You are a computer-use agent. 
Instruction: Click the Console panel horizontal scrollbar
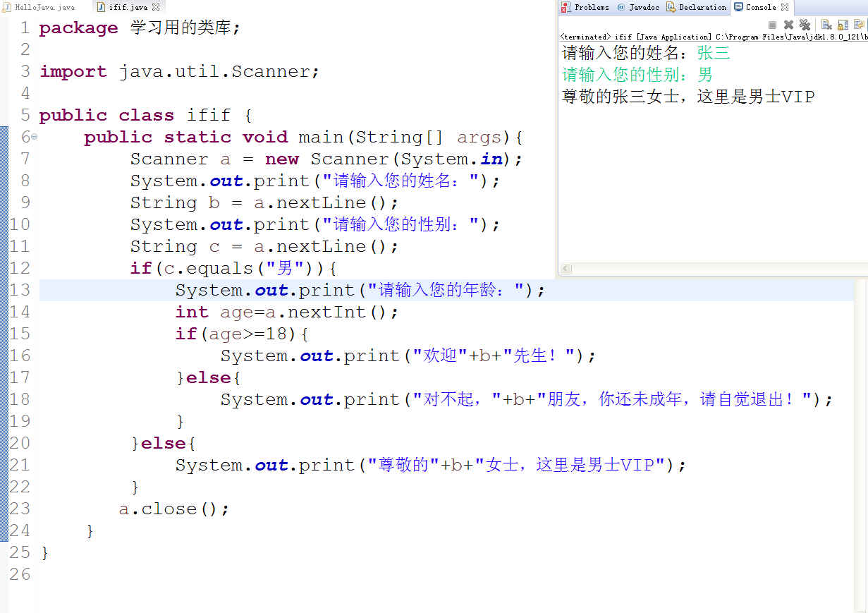click(x=714, y=269)
